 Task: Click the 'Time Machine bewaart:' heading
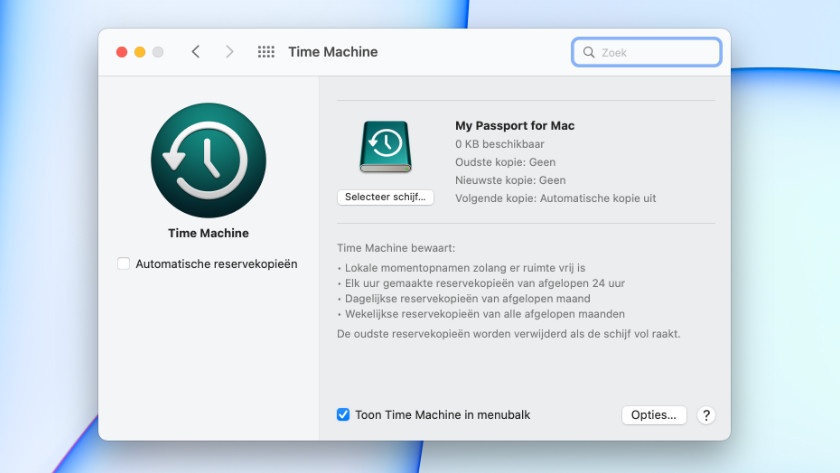click(396, 248)
